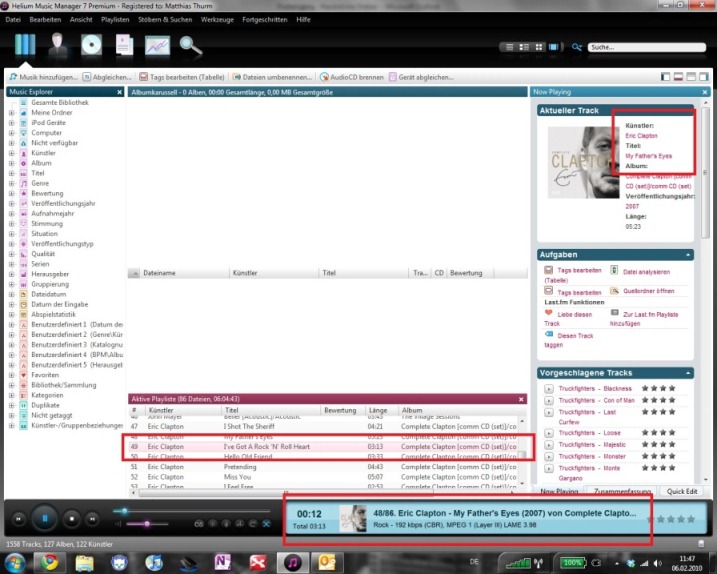Screen dimensions: 717x574
Task: Toggle the shuffle crossed-arrows icon in player
Action: pyautogui.click(x=266, y=524)
